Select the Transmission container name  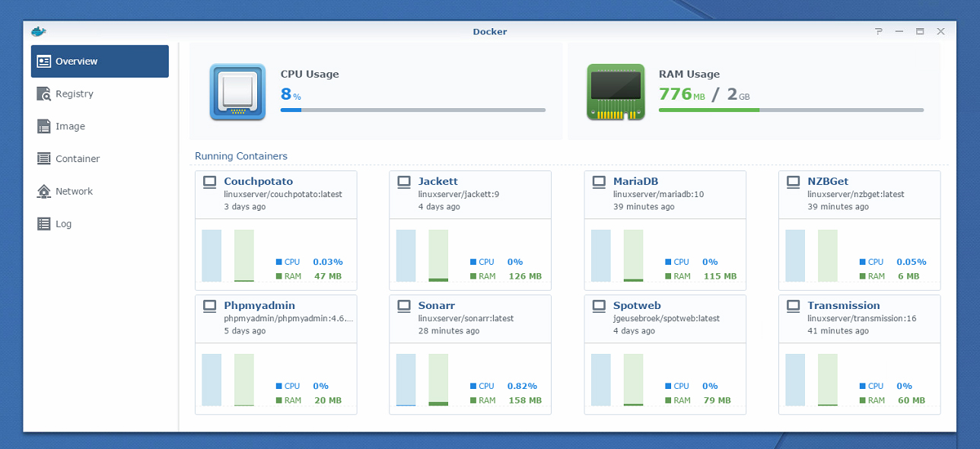844,305
